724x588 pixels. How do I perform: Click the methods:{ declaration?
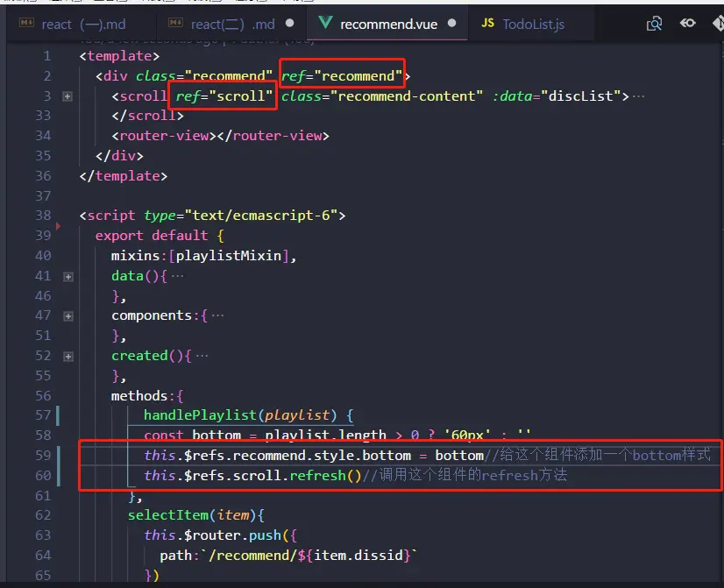[147, 395]
